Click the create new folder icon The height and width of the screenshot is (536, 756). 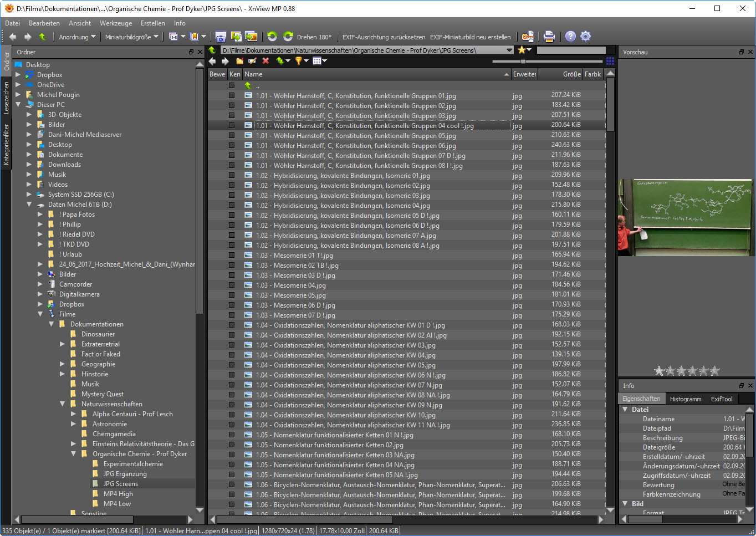pyautogui.click(x=239, y=61)
